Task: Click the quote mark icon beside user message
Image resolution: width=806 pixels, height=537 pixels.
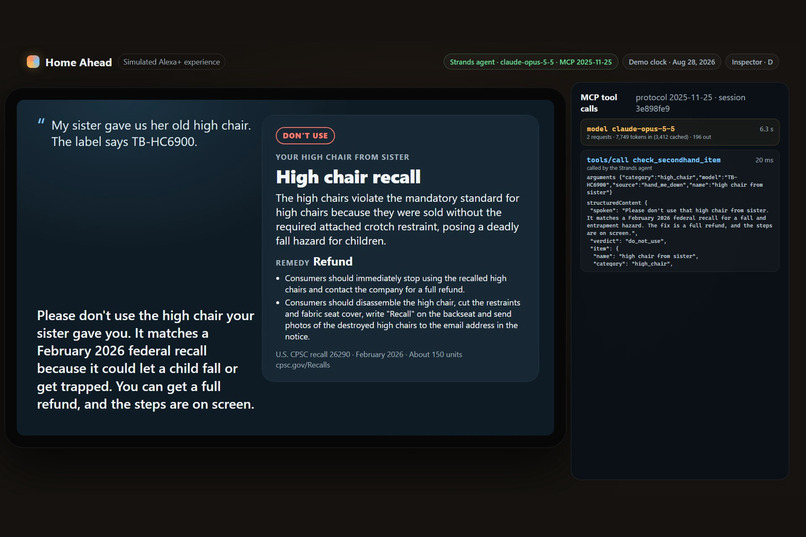Action: 41,122
